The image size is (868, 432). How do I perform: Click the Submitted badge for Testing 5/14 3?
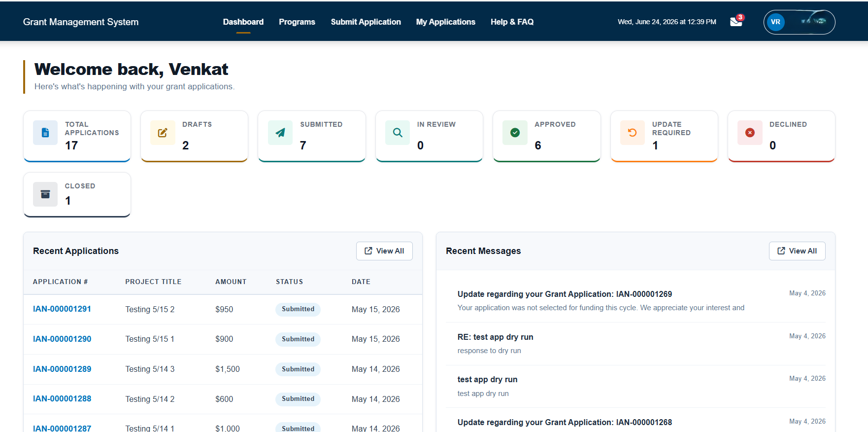(x=298, y=369)
